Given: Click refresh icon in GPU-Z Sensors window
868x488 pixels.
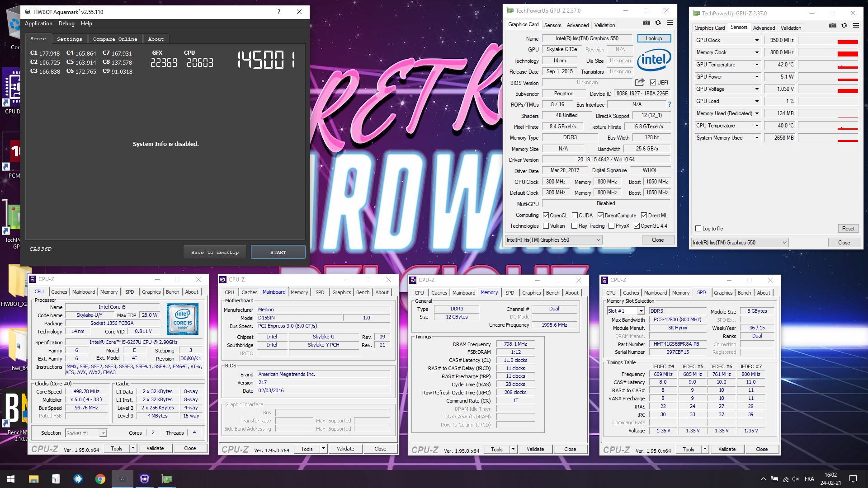Looking at the screenshot, I should (844, 26).
